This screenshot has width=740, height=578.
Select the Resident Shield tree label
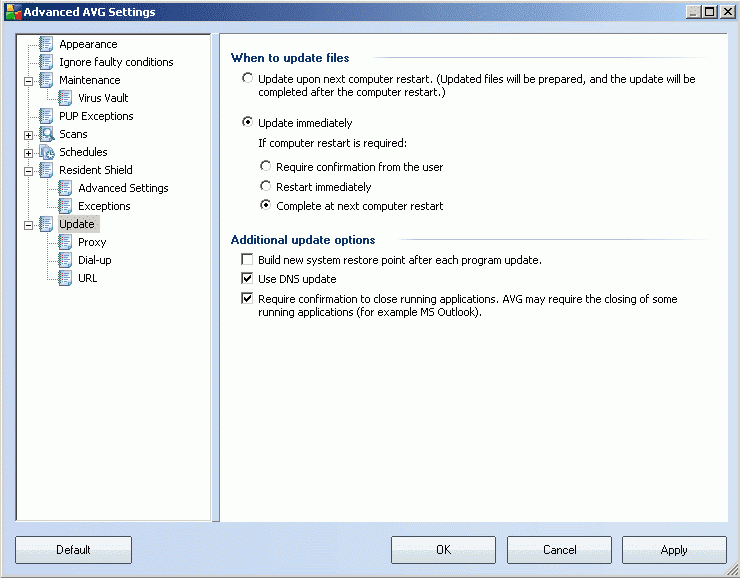coord(96,170)
